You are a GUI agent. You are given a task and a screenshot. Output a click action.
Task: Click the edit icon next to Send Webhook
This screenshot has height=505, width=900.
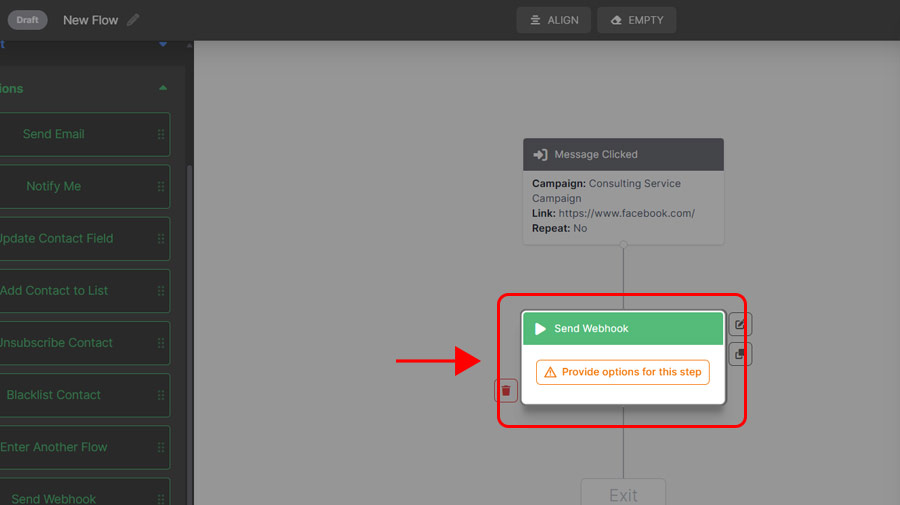coord(739,324)
